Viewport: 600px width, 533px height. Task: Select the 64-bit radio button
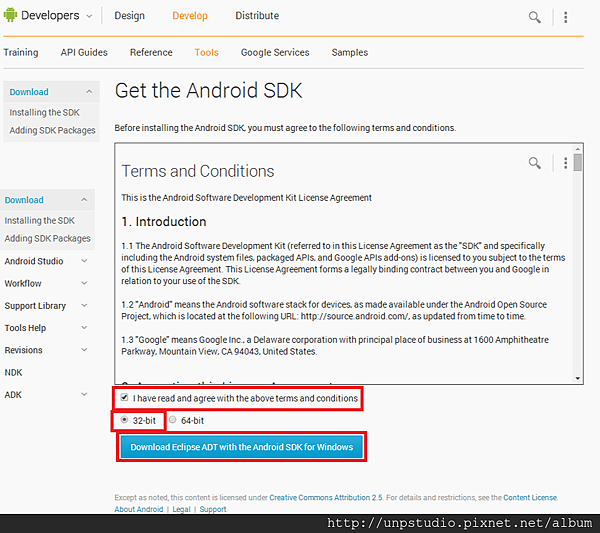(173, 420)
